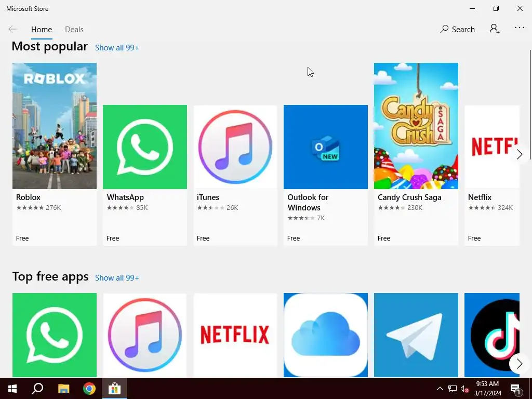The image size is (532, 399).
Task: Click the Candy Crush 230K rating
Action: point(400,208)
